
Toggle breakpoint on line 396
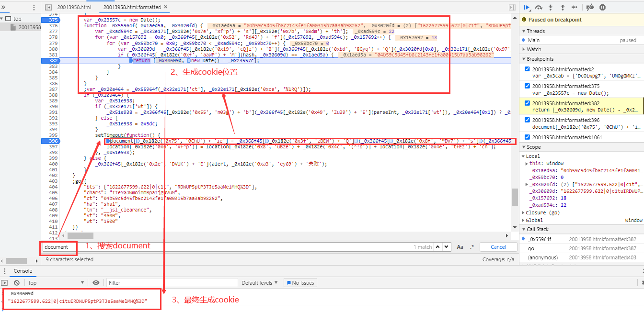click(52, 141)
